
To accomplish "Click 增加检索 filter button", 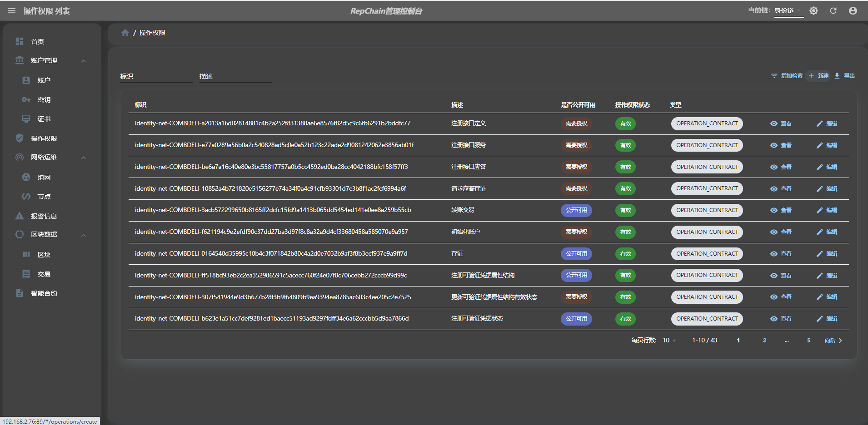I will tap(787, 76).
